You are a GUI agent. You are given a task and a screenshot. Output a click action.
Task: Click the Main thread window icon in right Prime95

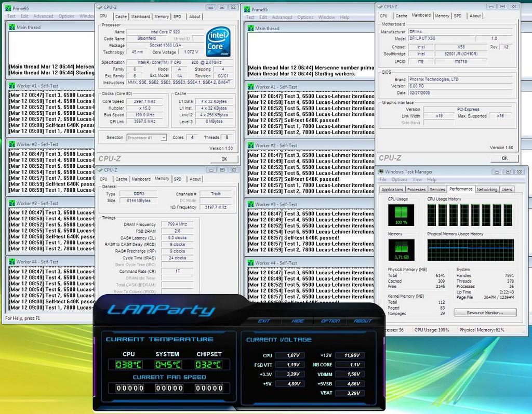[x=250, y=29]
